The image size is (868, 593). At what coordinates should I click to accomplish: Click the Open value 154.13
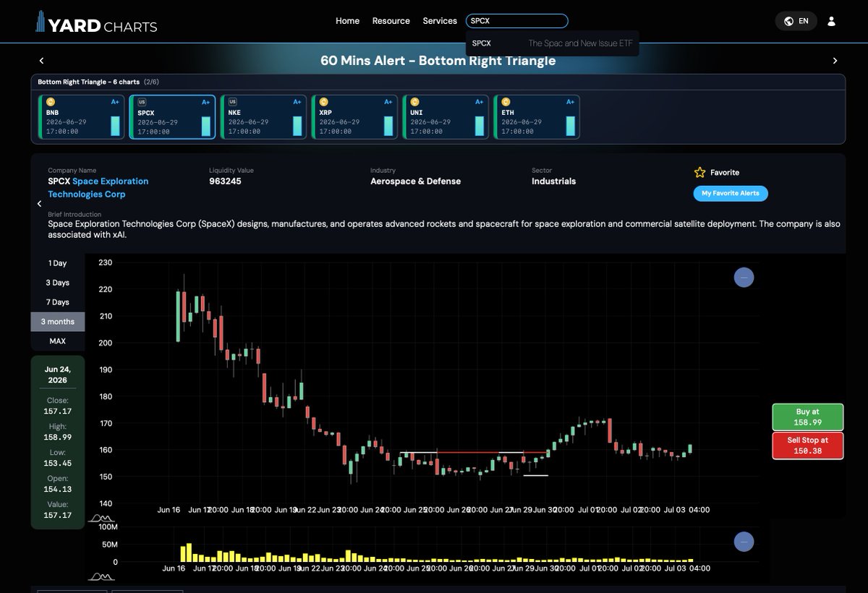58,489
